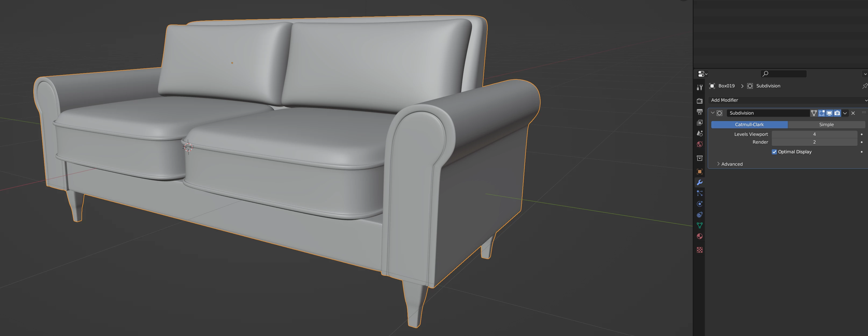Open the View Layer properties tab

699,122
